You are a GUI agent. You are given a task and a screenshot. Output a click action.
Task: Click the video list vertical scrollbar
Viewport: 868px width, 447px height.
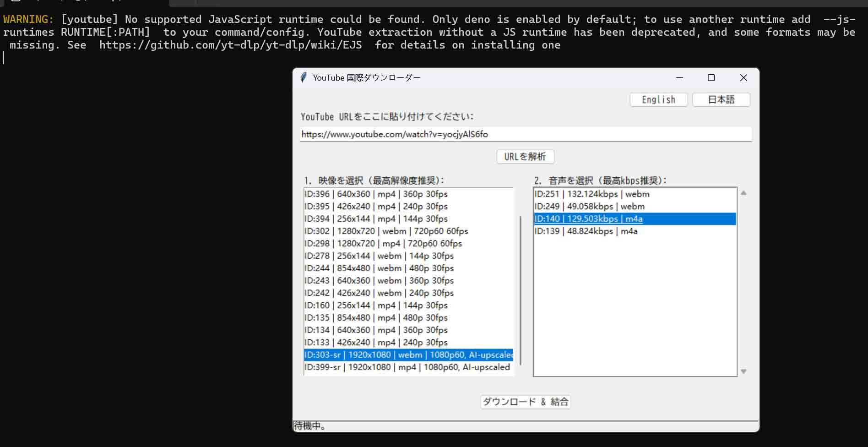(x=521, y=289)
